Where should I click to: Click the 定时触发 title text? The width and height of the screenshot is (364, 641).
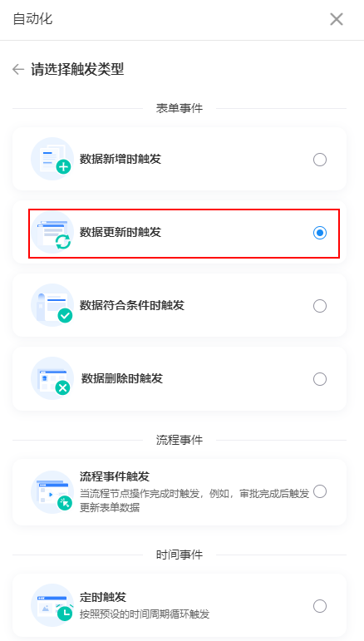(103, 597)
